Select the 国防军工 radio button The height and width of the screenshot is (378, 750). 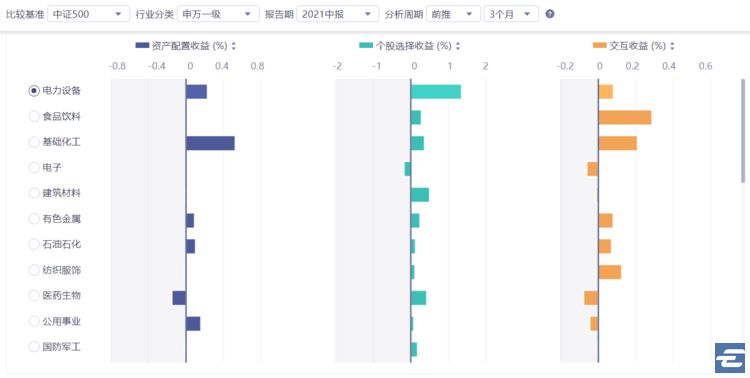[x=34, y=347]
